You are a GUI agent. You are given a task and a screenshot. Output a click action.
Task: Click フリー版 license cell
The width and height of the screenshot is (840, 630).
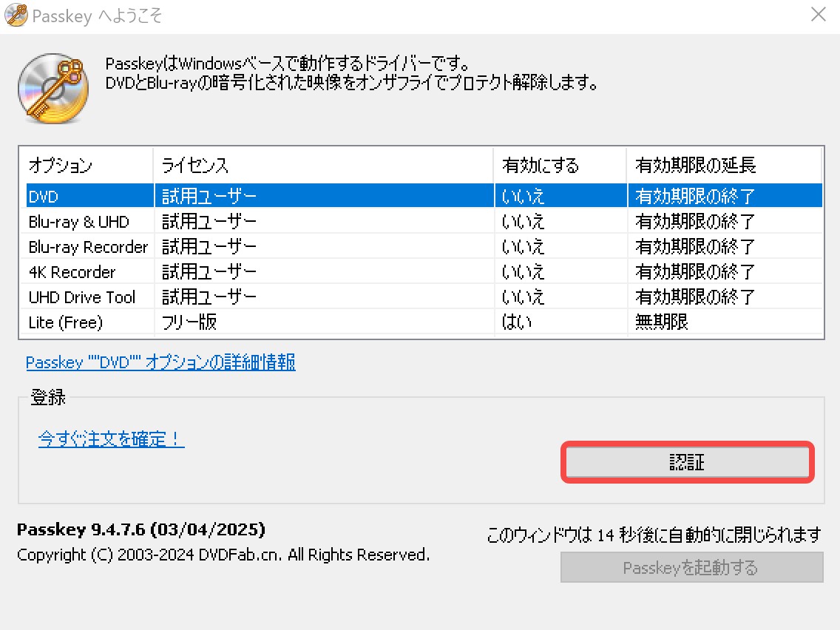tap(189, 322)
